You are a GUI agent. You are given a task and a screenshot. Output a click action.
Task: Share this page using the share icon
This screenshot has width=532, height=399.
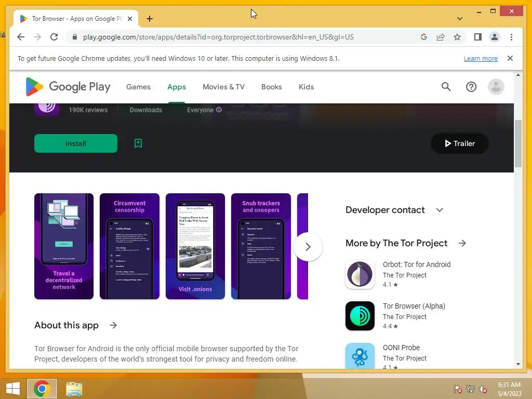(441, 37)
